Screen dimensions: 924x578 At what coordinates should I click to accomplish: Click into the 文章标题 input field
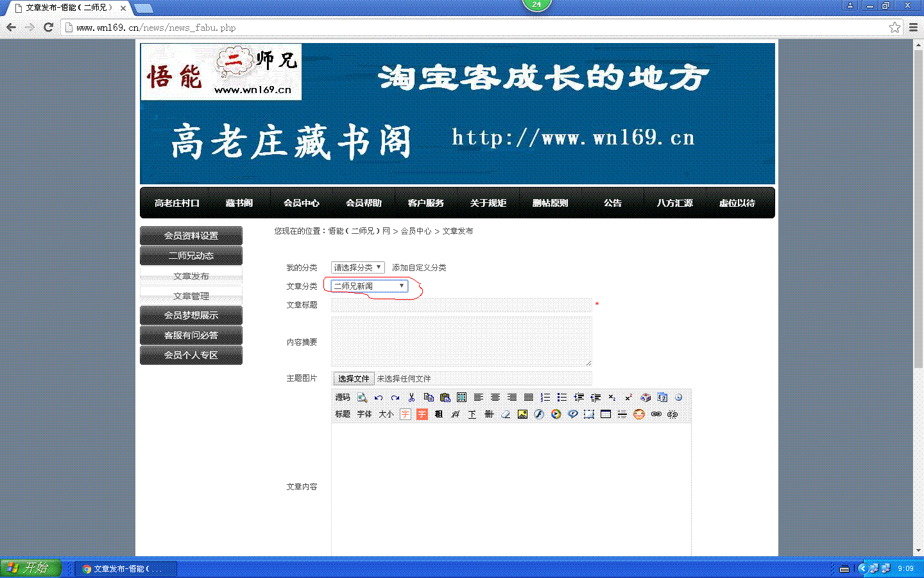coord(461,305)
